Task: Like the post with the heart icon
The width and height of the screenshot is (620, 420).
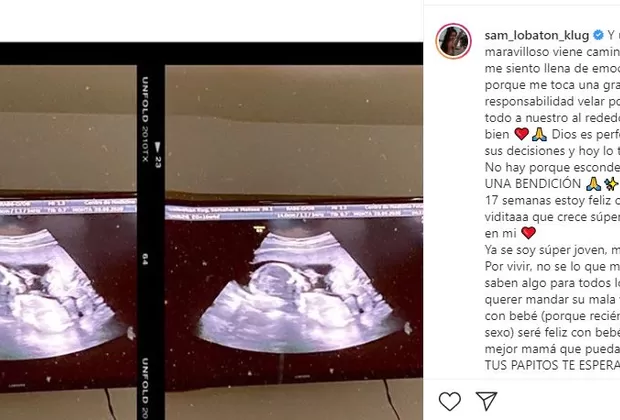Action: 450,401
